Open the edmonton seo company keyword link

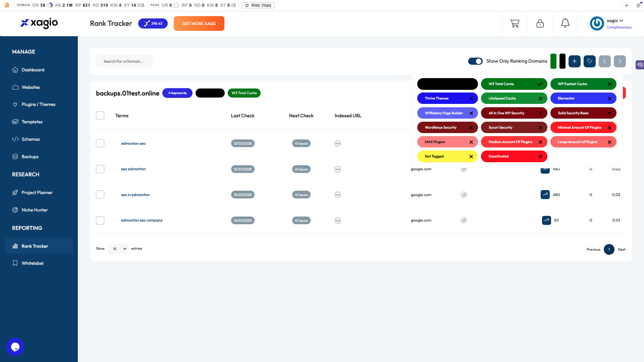click(142, 220)
